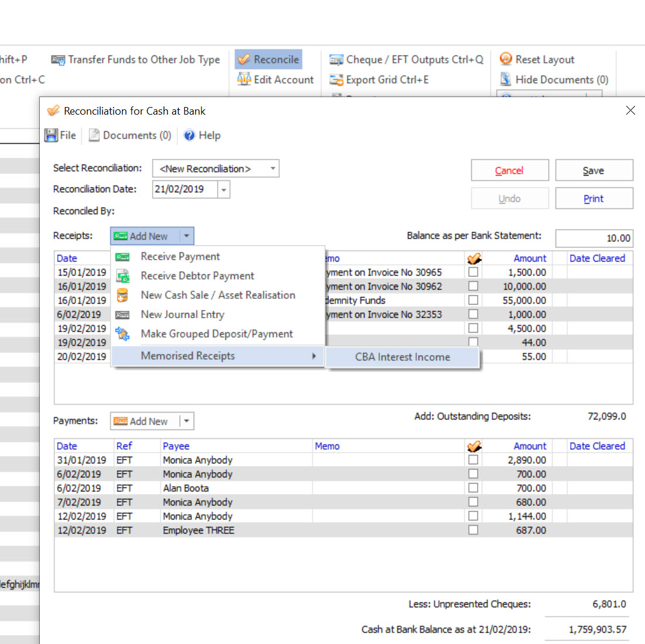The height and width of the screenshot is (644, 645).
Task: Check the 1,500.00 receipt row checkbox
Action: (473, 272)
